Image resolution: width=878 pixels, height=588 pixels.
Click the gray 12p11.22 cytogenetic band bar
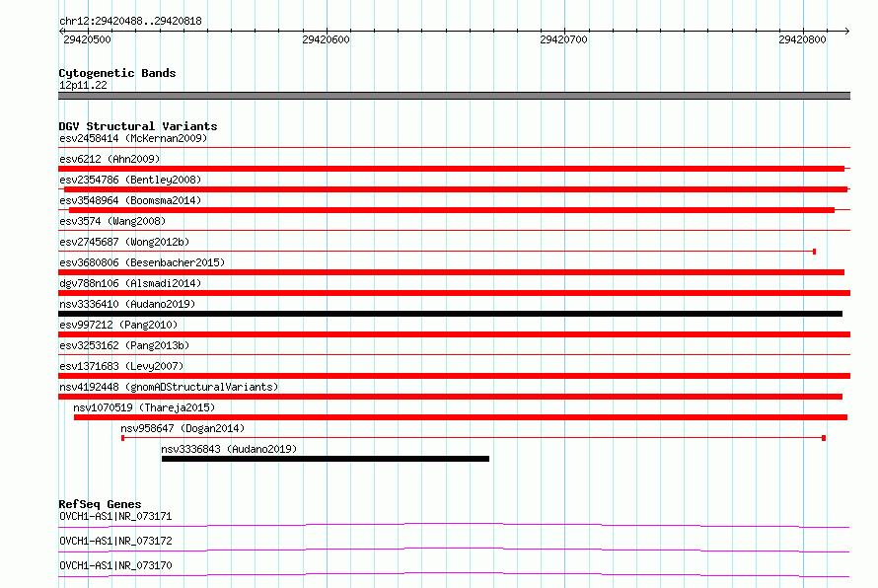tap(454, 96)
